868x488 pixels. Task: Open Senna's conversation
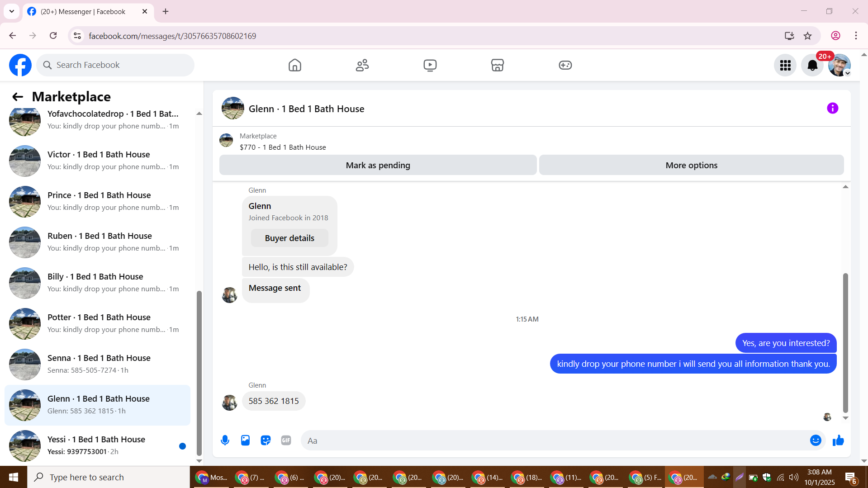(x=97, y=364)
